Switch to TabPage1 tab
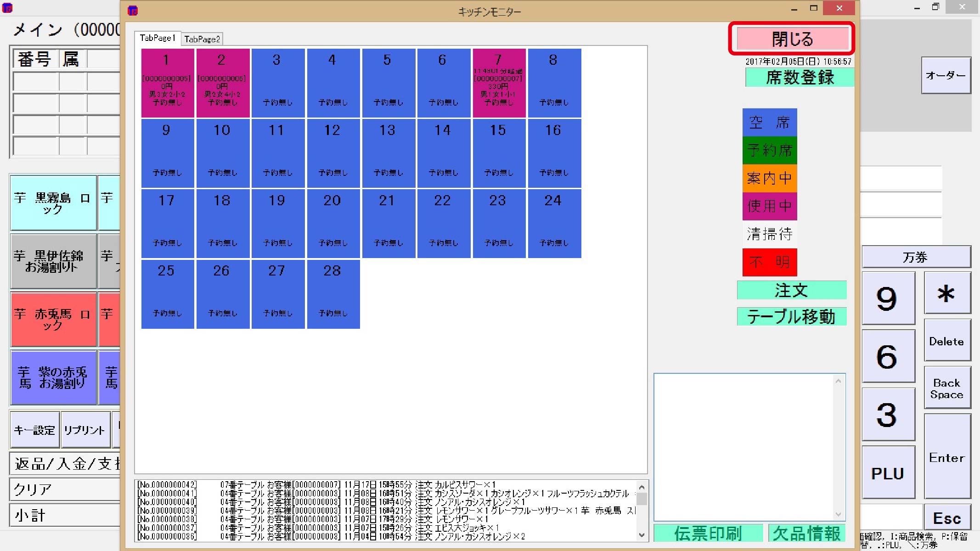The width and height of the screenshot is (980, 551). [157, 38]
